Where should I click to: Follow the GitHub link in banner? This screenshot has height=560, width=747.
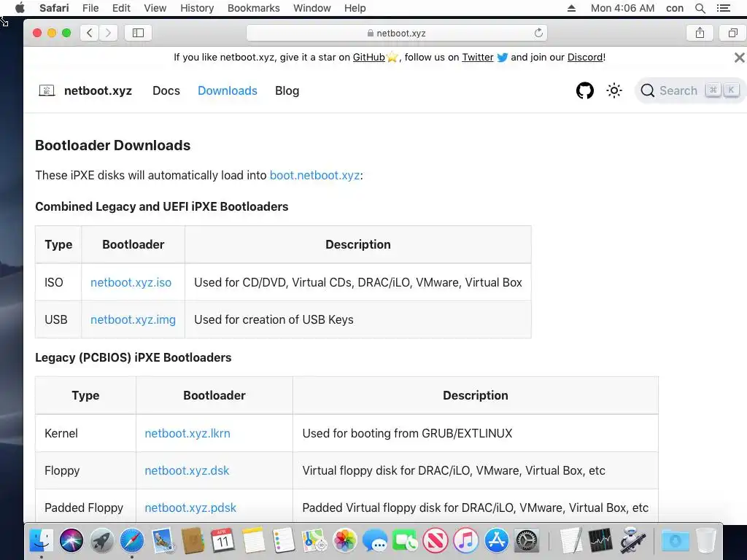click(x=368, y=57)
